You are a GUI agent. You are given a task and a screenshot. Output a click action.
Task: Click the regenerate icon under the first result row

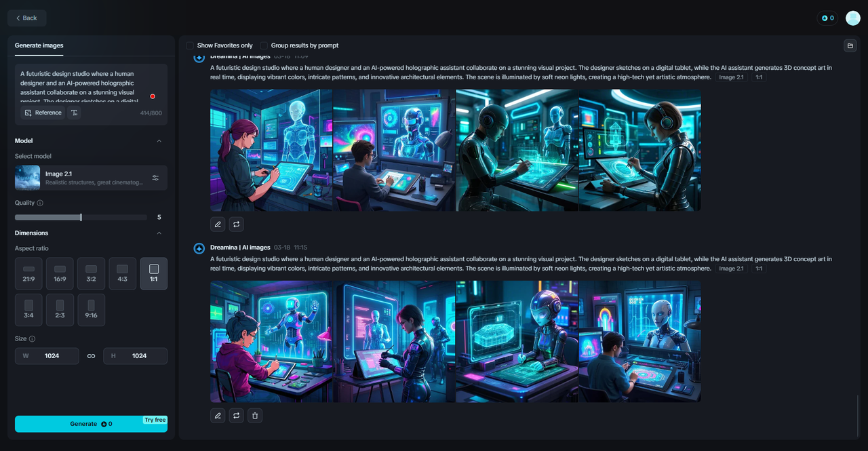pos(236,224)
